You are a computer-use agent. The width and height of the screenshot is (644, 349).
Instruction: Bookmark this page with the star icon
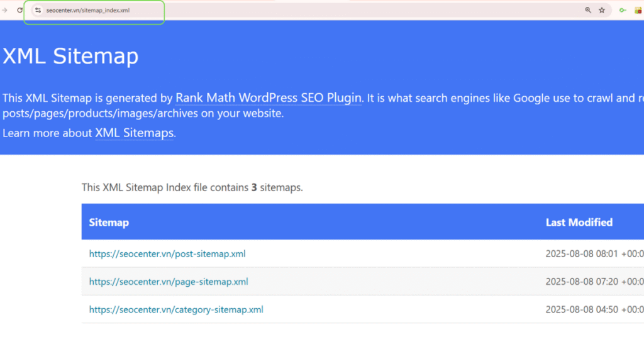point(602,10)
